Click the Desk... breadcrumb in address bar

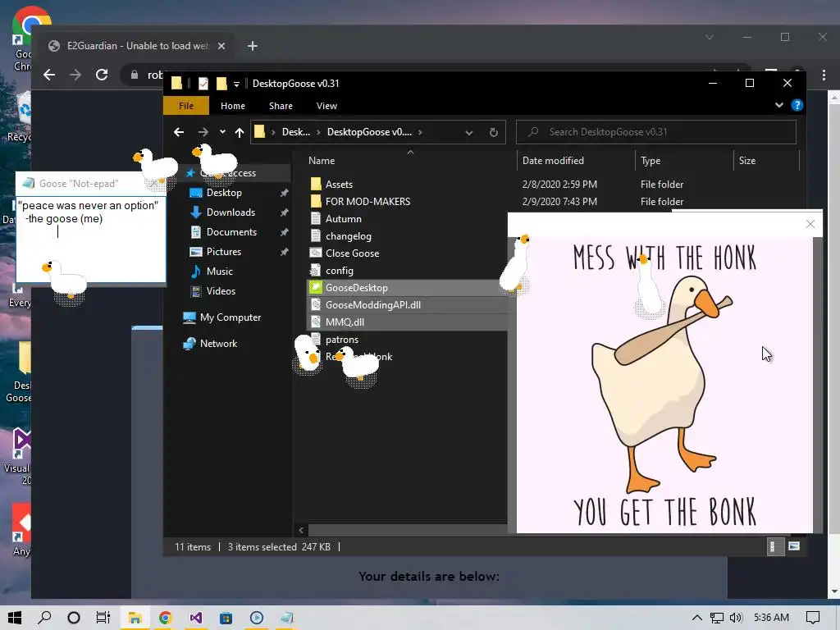click(x=296, y=132)
